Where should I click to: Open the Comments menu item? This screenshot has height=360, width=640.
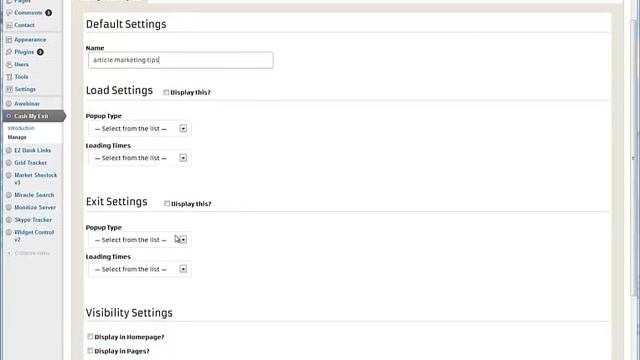tap(28, 13)
